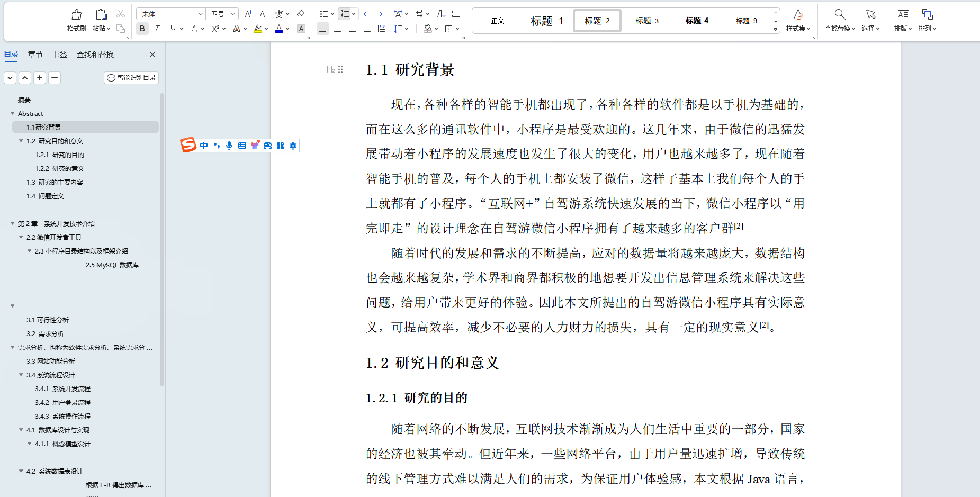Open 样式集 style sets menu
The height and width of the screenshot is (497, 980).
pyautogui.click(x=798, y=20)
